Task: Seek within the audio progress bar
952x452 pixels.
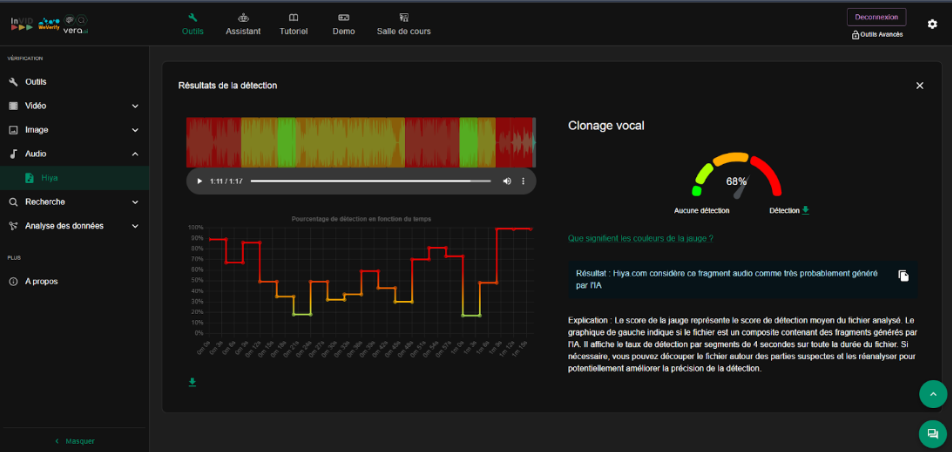Action: [370, 181]
